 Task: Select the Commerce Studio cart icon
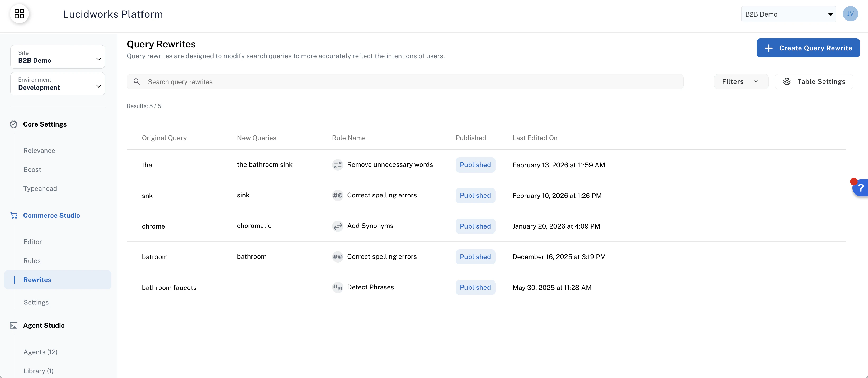pos(14,215)
